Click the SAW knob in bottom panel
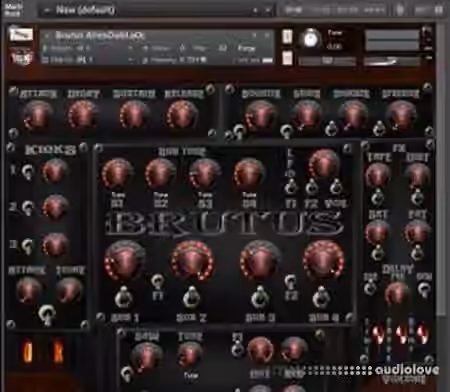The height and width of the screenshot is (392, 450). coord(147,357)
